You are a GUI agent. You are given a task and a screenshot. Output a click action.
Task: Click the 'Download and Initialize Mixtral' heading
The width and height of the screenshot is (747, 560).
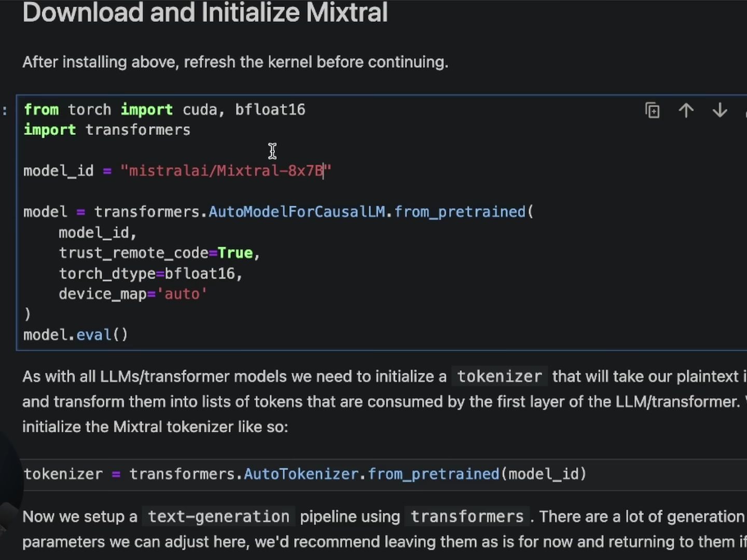point(205,12)
